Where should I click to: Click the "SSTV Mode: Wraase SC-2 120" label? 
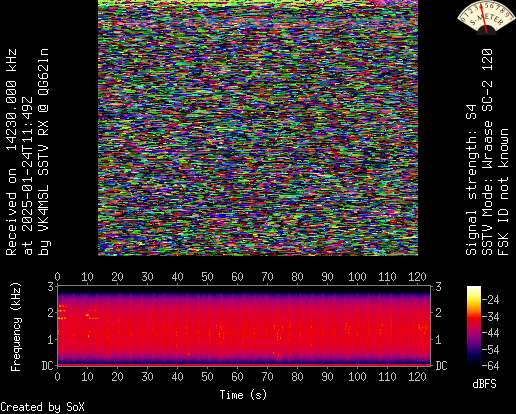[x=487, y=152]
